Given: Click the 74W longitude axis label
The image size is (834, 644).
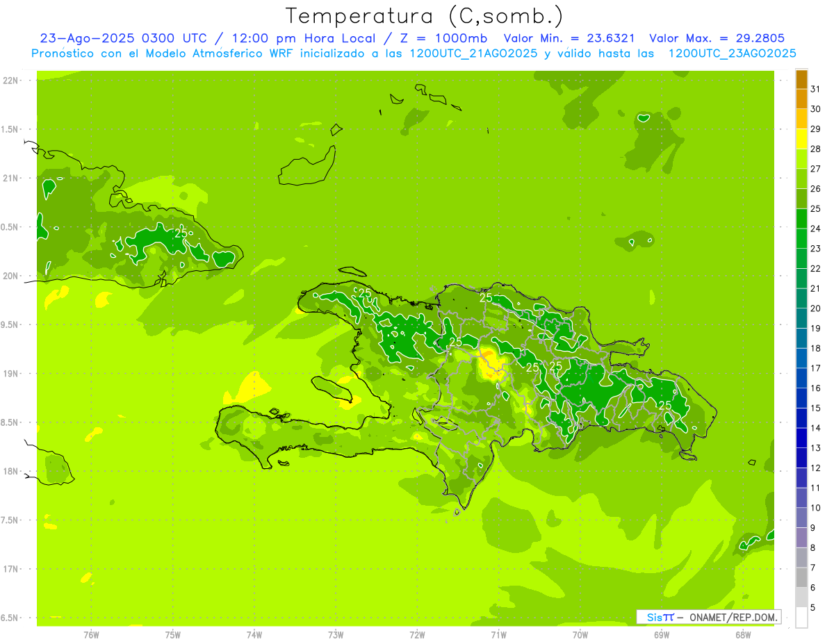Looking at the screenshot, I should 254,634.
